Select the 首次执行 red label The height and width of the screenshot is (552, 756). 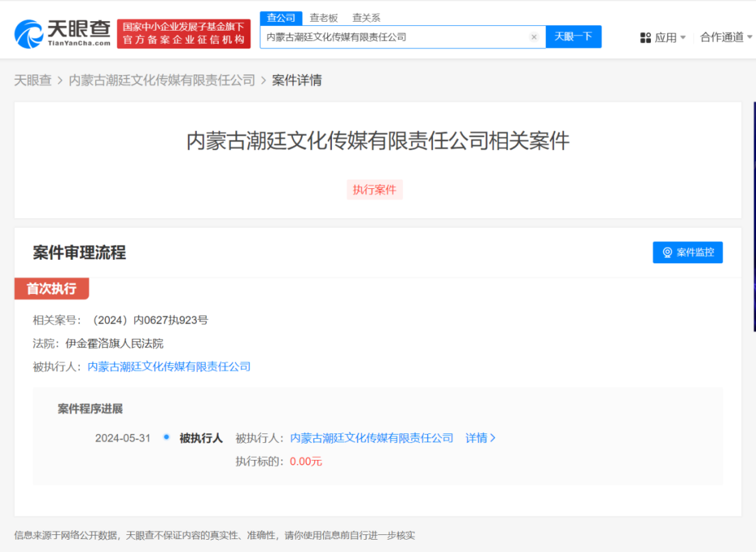click(x=51, y=289)
